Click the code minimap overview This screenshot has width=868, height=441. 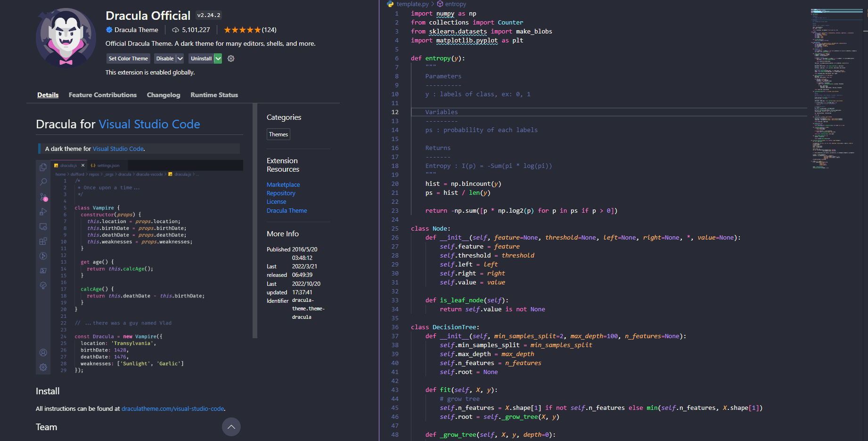click(x=836, y=89)
